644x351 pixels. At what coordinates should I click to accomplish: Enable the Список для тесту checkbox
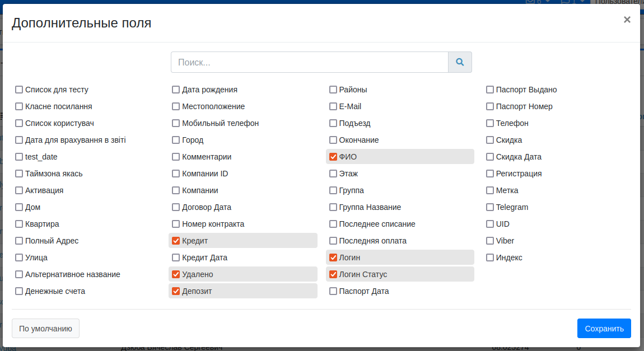tap(19, 90)
